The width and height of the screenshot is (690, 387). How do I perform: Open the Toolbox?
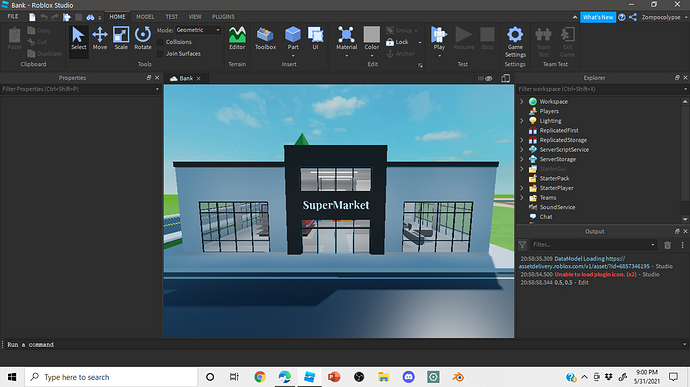click(265, 39)
